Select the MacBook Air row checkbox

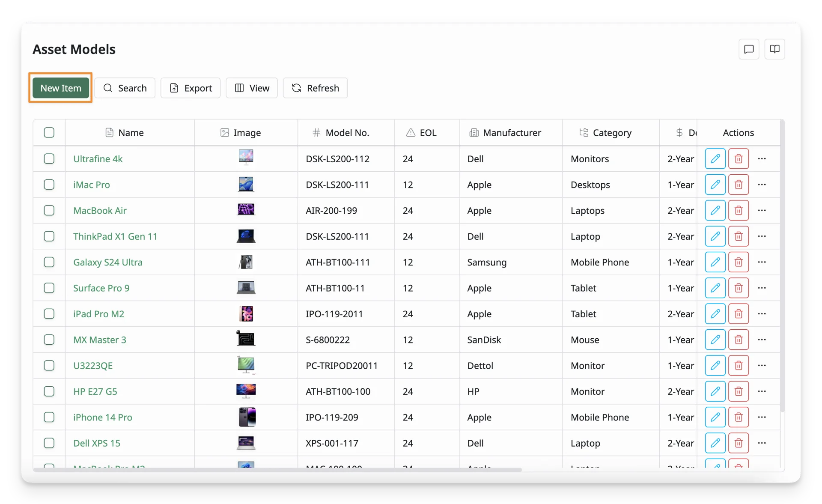[x=49, y=210]
